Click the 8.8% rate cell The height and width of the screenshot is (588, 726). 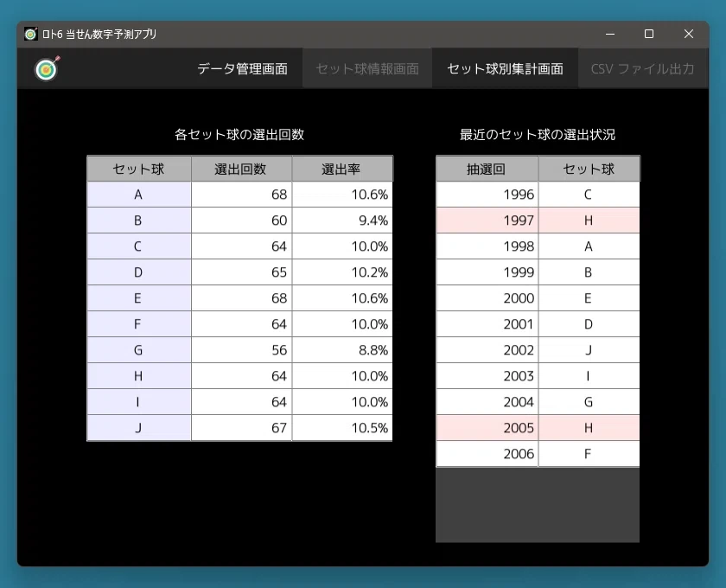click(x=342, y=350)
